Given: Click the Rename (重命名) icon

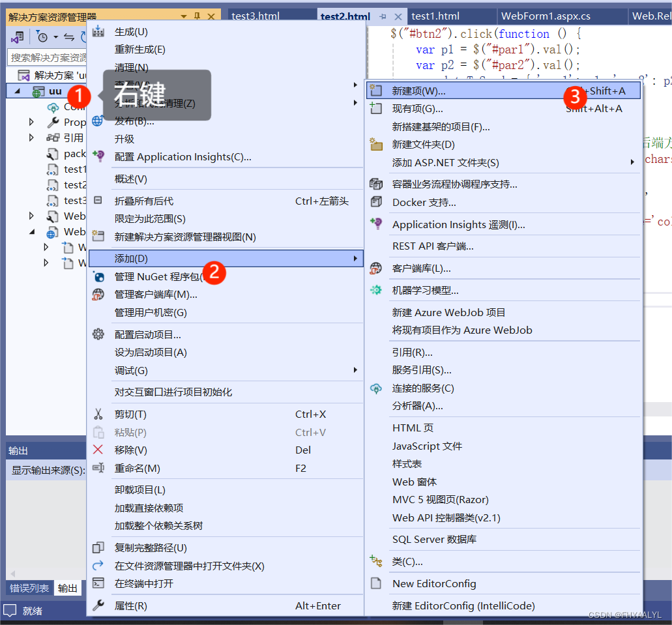Looking at the screenshot, I should tap(98, 468).
